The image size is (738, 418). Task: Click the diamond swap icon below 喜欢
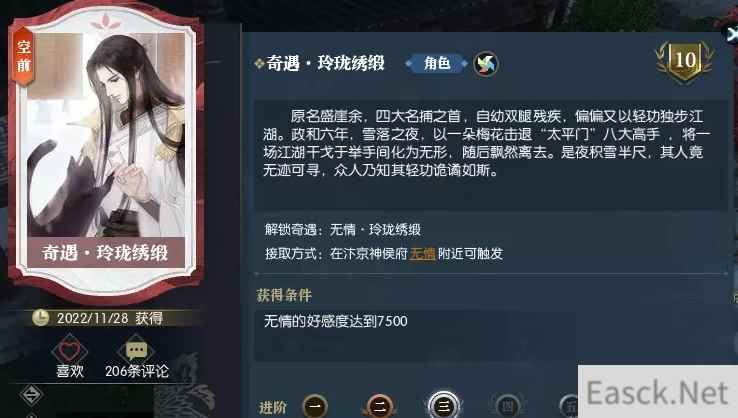click(x=32, y=395)
